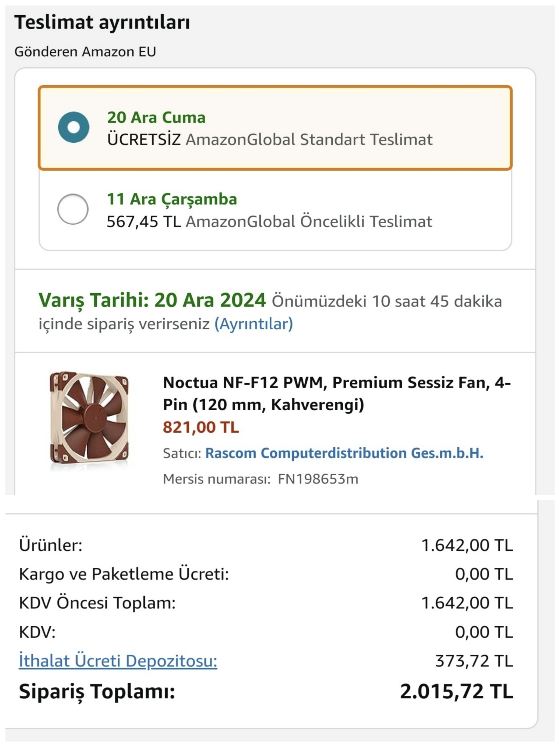The width and height of the screenshot is (560, 747).
Task: Click the 567,45 TL priority shipping price
Action: point(144,222)
